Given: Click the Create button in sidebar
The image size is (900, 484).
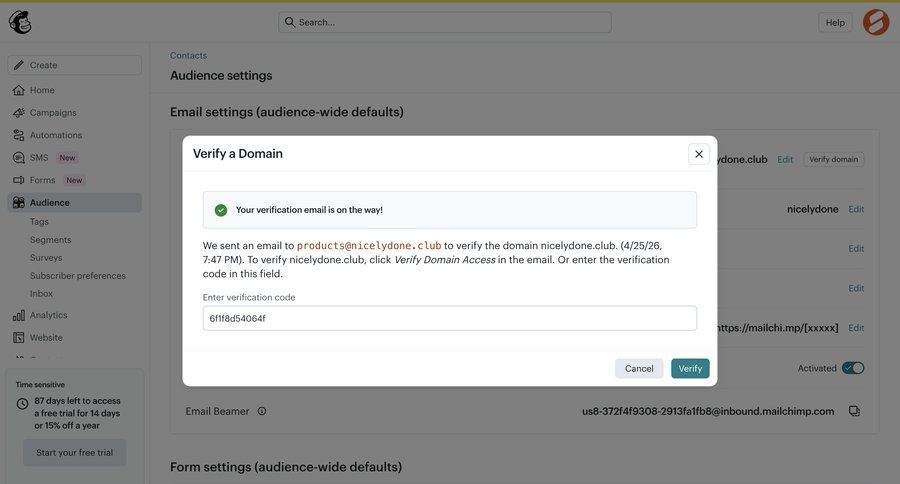Looking at the screenshot, I should (75, 65).
